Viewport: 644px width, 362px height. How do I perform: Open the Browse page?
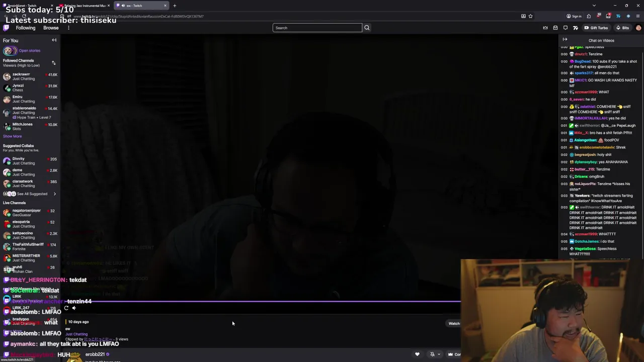click(x=51, y=28)
